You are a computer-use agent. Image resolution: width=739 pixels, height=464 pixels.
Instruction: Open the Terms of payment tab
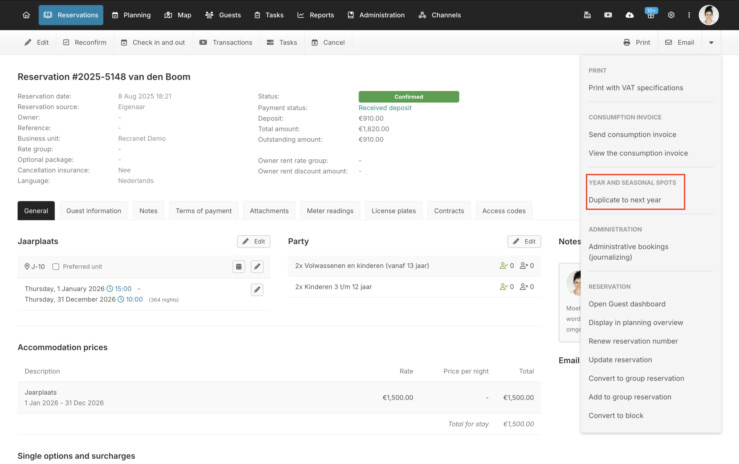pos(204,211)
